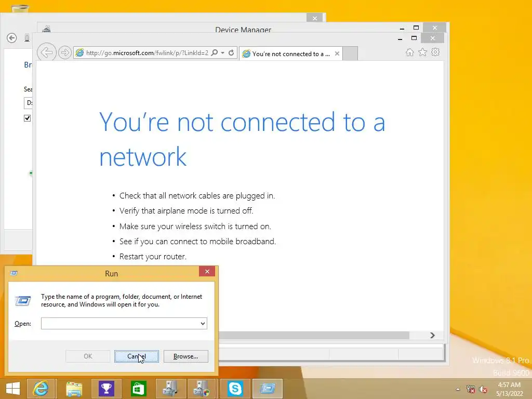Switch to the first Device Manager taskbar icon
This screenshot has width=532, height=399.
tap(170, 389)
